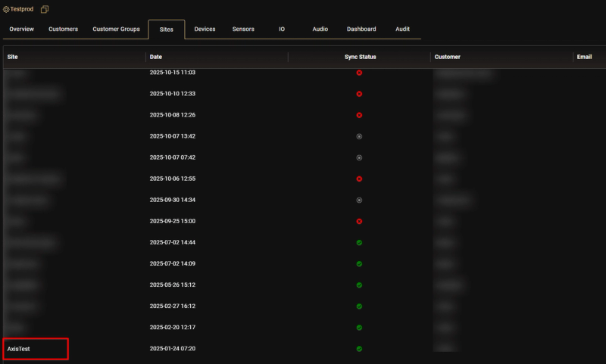
Task: Sort by the Customer column header
Action: coord(447,57)
